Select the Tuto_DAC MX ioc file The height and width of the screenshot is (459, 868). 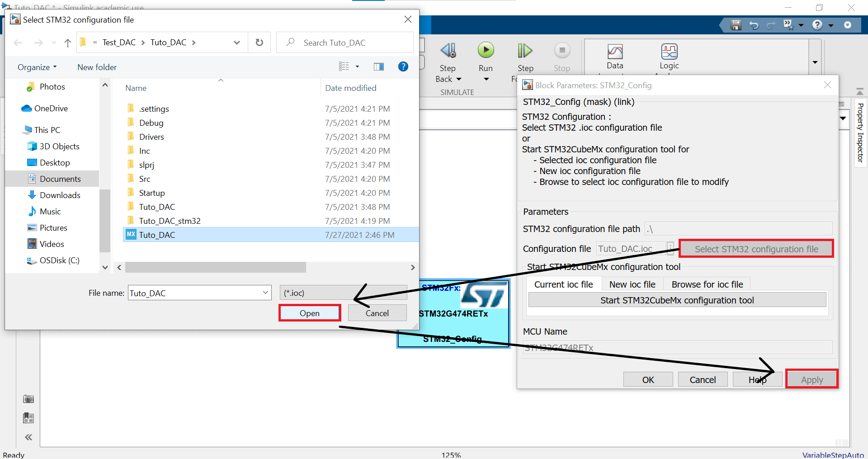click(270, 235)
